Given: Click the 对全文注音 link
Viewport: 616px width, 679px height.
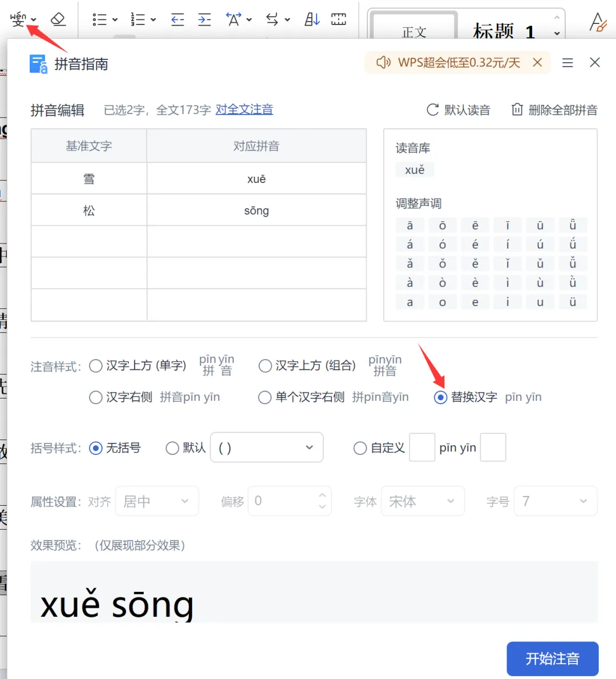Looking at the screenshot, I should point(244,109).
